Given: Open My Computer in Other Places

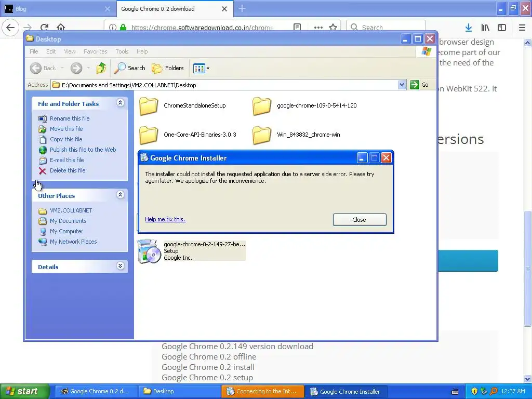Looking at the screenshot, I should tap(66, 231).
